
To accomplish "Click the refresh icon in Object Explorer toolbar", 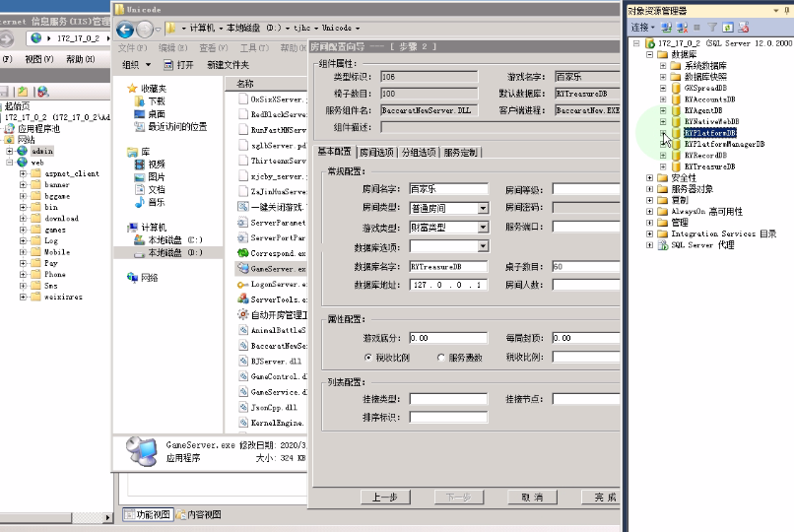I will coord(727,28).
